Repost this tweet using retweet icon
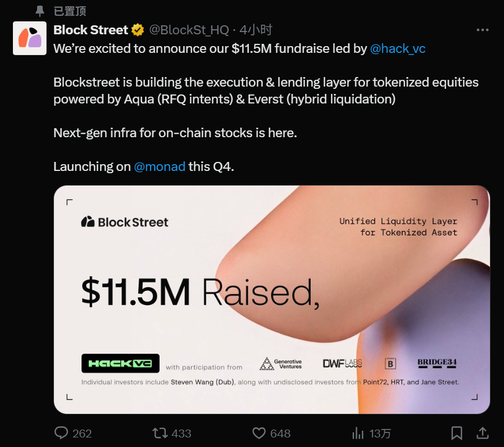 160,433
